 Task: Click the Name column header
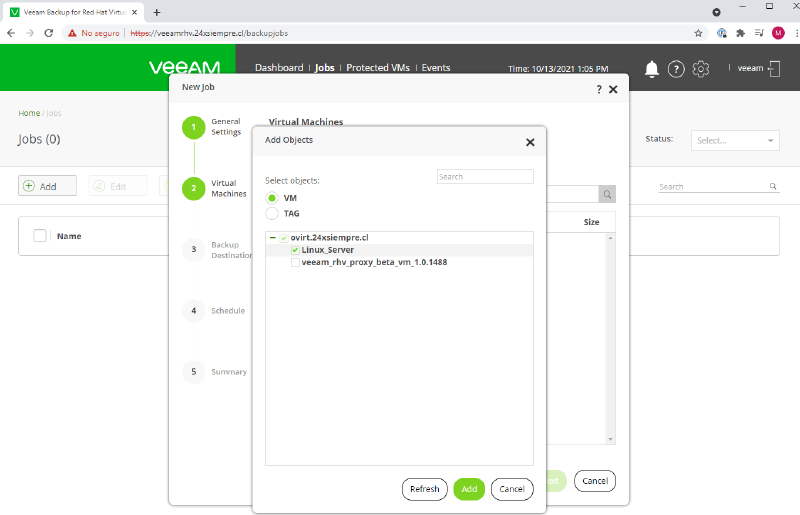69,236
